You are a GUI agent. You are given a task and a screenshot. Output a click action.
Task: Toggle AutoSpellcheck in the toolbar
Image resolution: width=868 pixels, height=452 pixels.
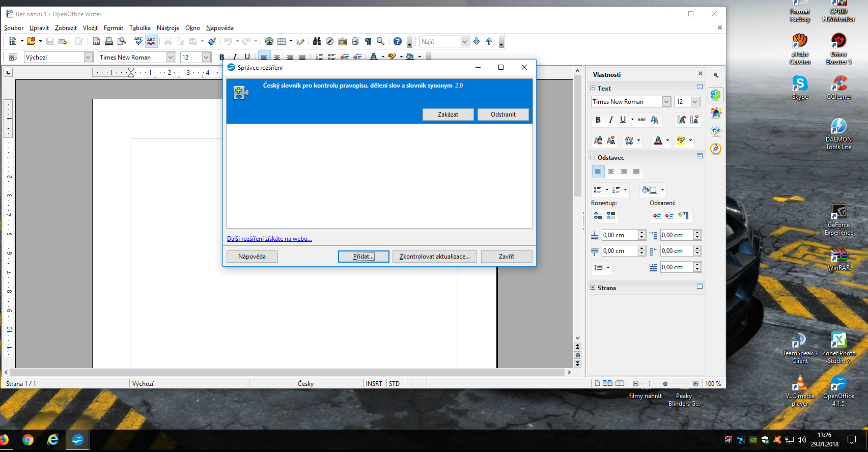151,42
